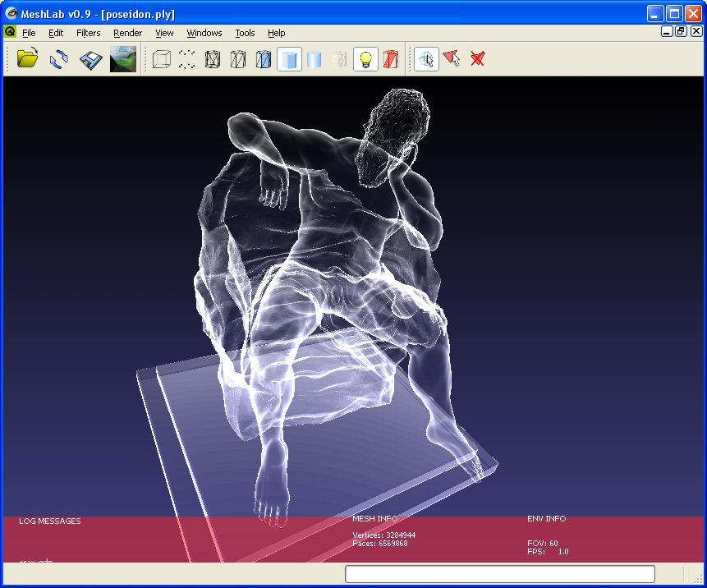Select smooth shading cylinder icon
Image resolution: width=707 pixels, height=588 pixels.
click(x=314, y=59)
